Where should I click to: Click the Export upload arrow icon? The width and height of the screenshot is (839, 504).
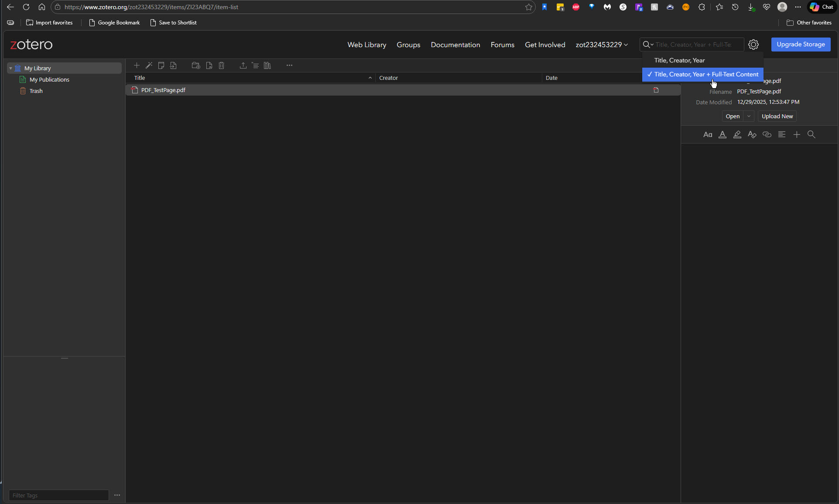pos(243,65)
